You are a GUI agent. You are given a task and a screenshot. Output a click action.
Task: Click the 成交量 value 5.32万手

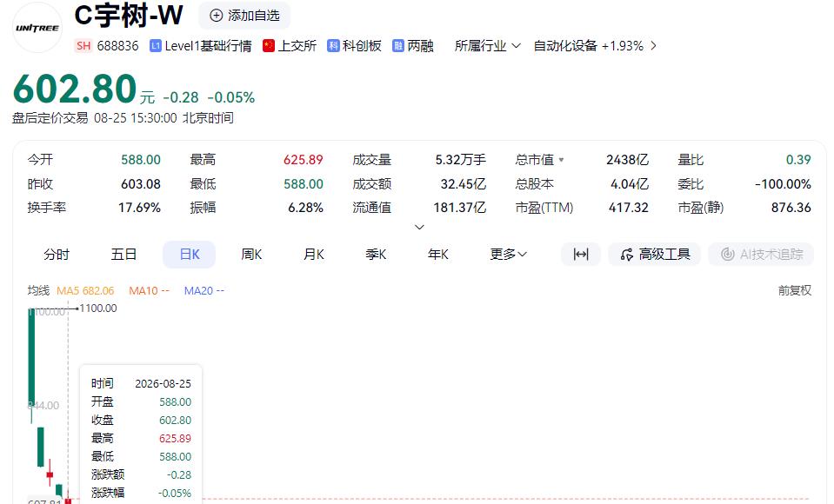[461, 160]
